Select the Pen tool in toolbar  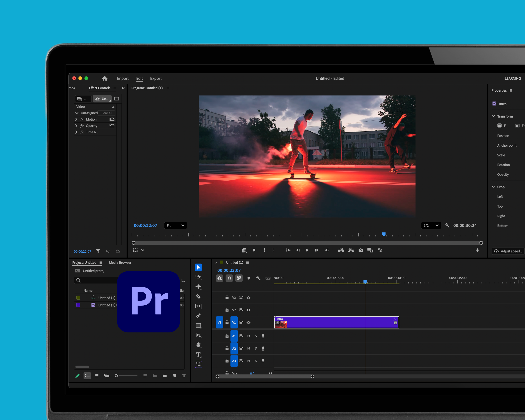[x=198, y=316]
